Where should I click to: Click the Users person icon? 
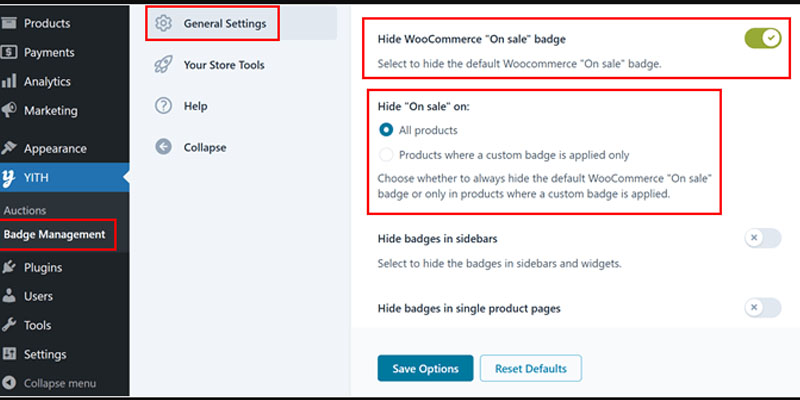(9, 296)
